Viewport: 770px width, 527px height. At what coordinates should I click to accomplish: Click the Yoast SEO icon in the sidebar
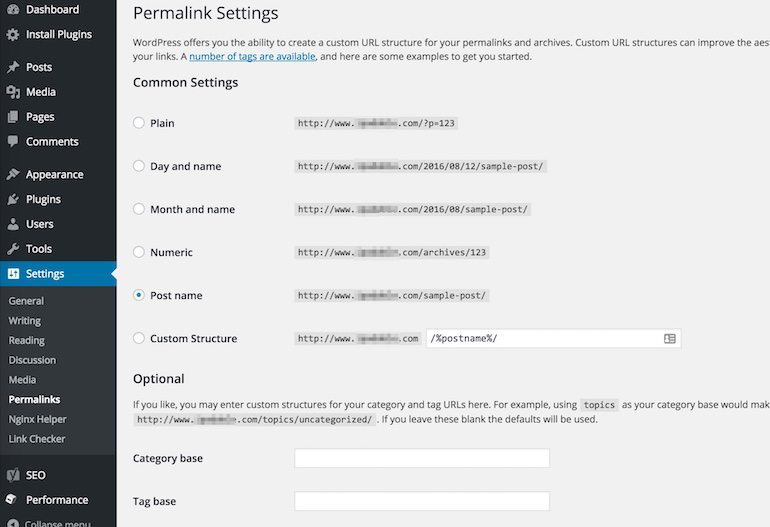[x=13, y=475]
